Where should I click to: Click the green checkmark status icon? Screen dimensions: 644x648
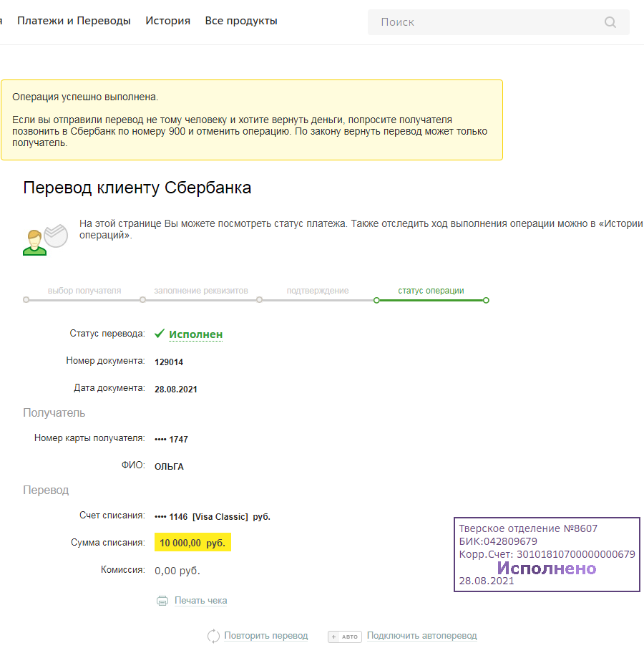tap(160, 334)
